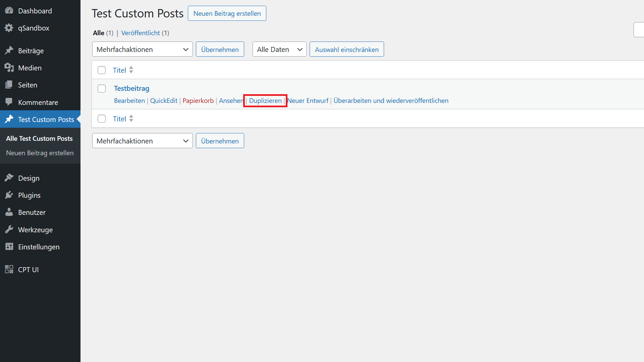This screenshot has height=362, width=644.
Task: Click the Design paintbrush icon
Action: (x=9, y=178)
